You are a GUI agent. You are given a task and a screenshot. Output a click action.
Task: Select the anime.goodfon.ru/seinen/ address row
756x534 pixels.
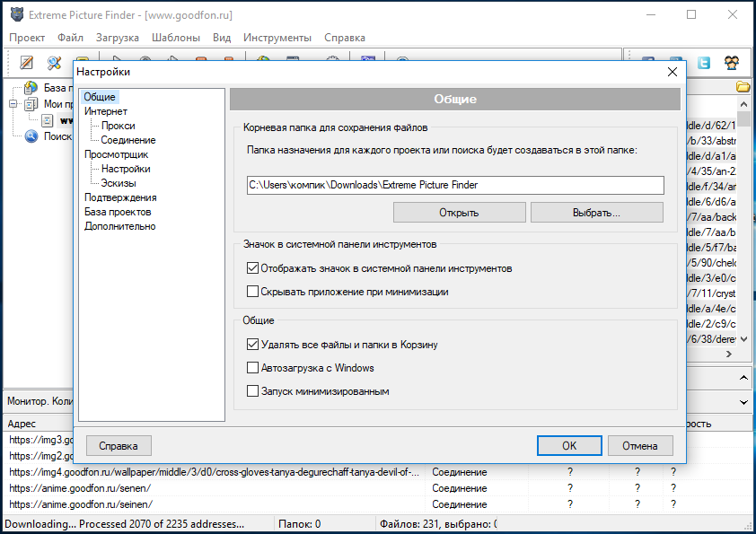click(x=81, y=504)
